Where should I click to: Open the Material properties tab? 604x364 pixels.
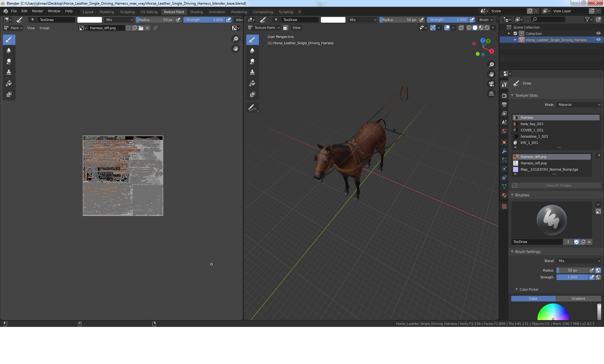pyautogui.click(x=504, y=195)
